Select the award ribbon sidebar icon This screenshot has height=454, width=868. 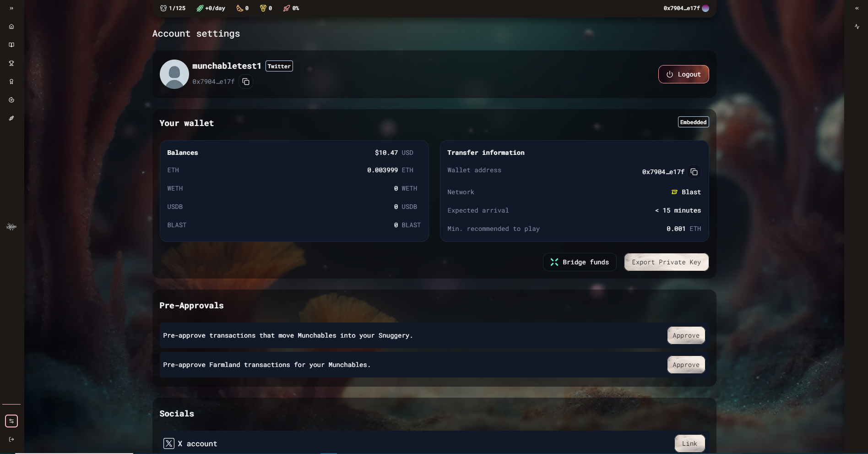pos(11,82)
